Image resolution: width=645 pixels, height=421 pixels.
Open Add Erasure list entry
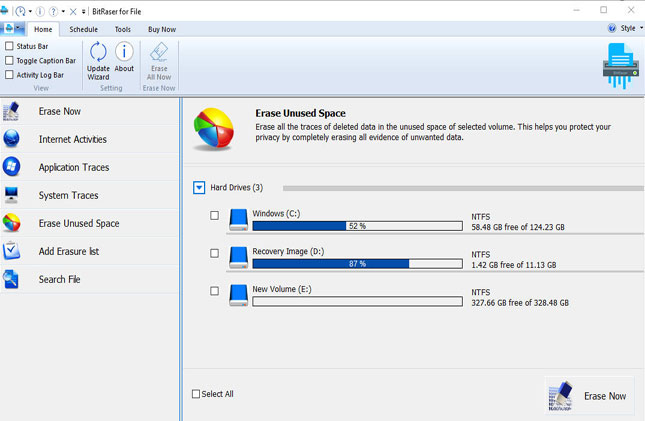[89, 251]
